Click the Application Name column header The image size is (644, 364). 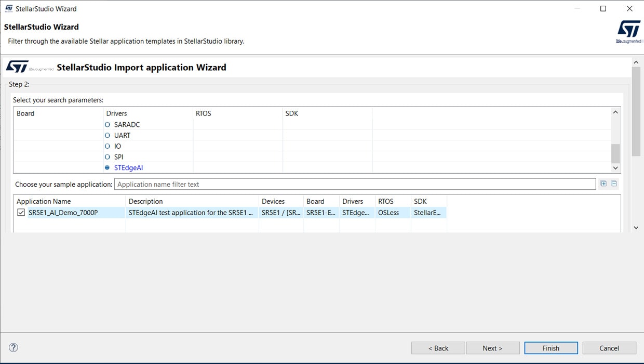(x=44, y=201)
